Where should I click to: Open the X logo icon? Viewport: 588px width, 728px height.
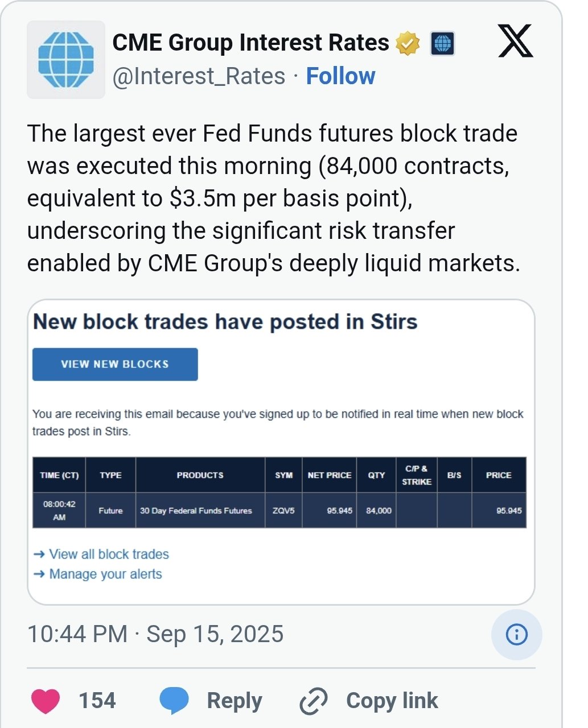[515, 41]
